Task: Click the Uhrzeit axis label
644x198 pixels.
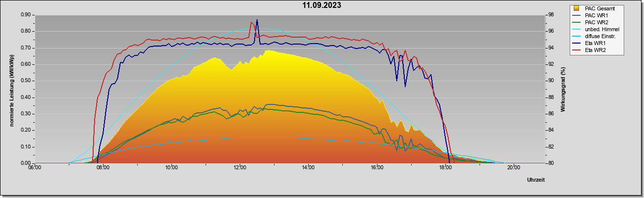Action: click(536, 180)
